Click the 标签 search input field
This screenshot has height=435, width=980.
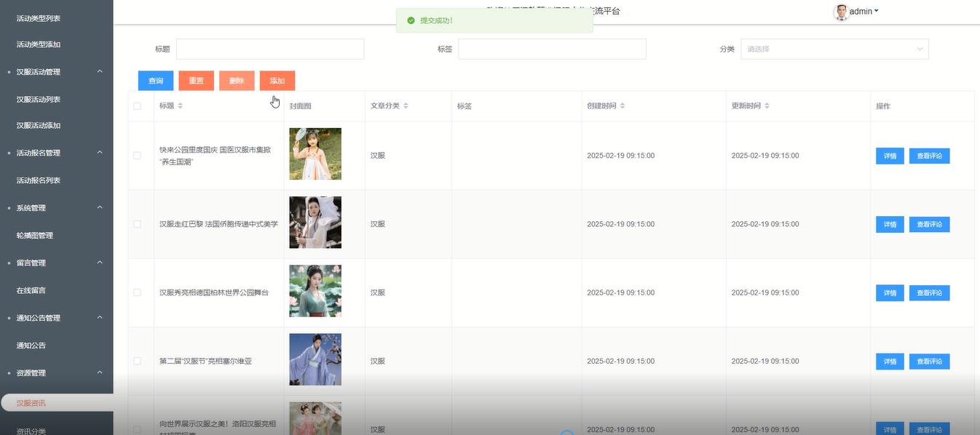coord(552,49)
